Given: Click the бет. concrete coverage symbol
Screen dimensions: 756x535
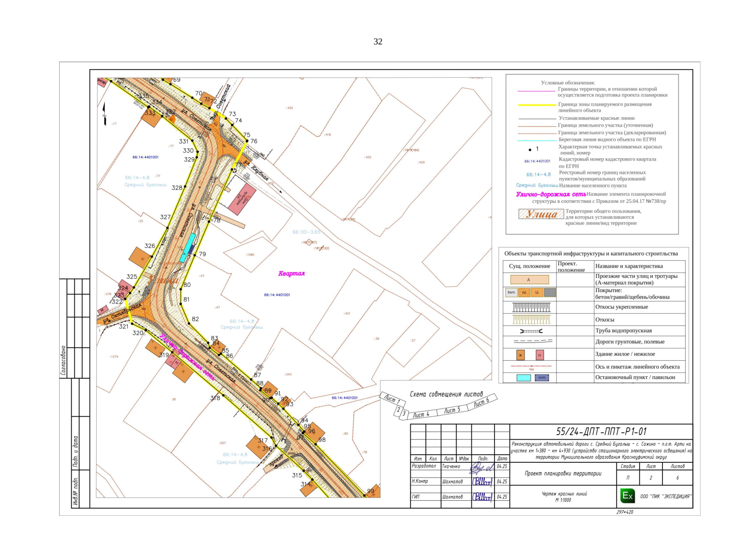Looking at the screenshot, I should point(511,292).
